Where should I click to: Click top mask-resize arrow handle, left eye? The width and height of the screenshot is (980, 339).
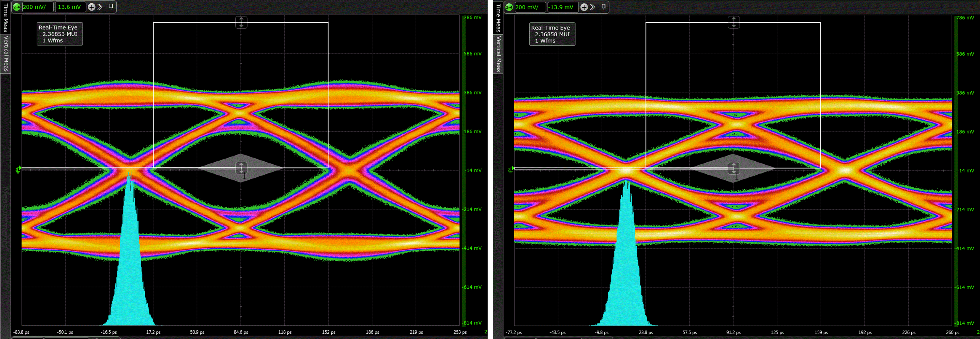[x=241, y=22]
